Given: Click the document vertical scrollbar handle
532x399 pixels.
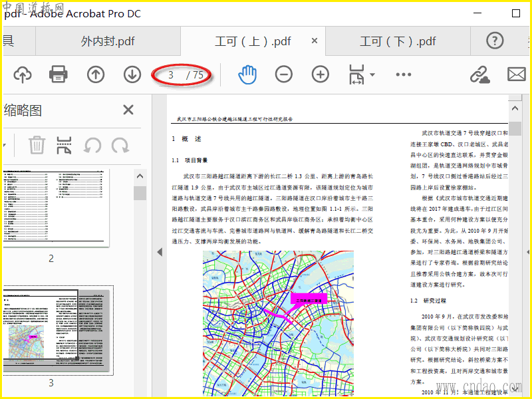Looking at the screenshot, I should tap(515, 128).
